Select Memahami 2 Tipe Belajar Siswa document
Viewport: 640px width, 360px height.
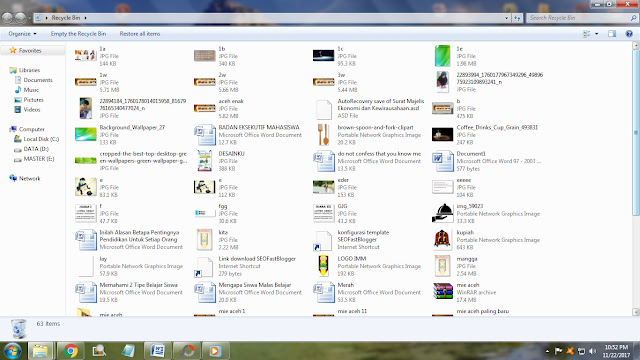point(129,292)
